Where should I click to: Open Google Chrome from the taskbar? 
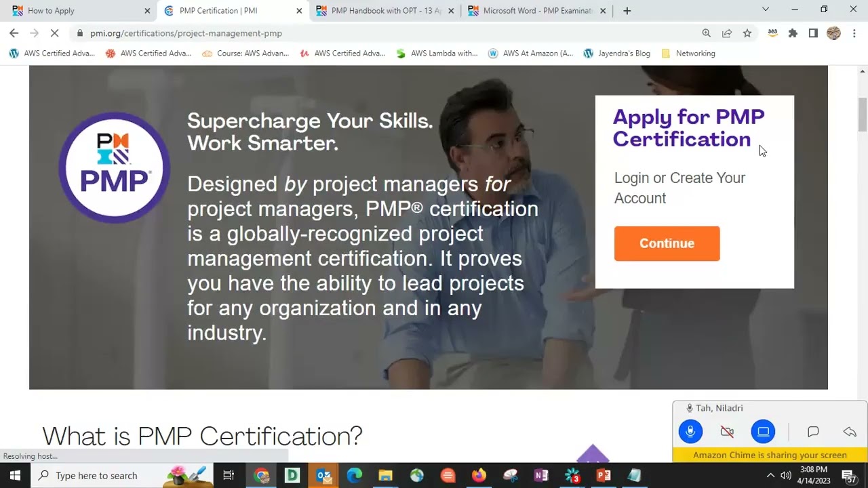pyautogui.click(x=262, y=475)
